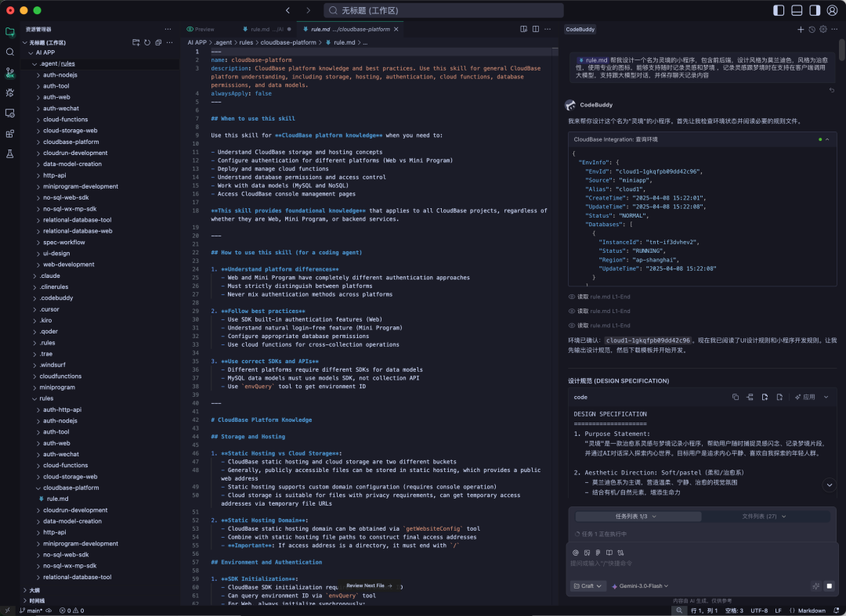846x616 pixels.
Task: Click new folder icon in workspace header
Action: (136, 42)
